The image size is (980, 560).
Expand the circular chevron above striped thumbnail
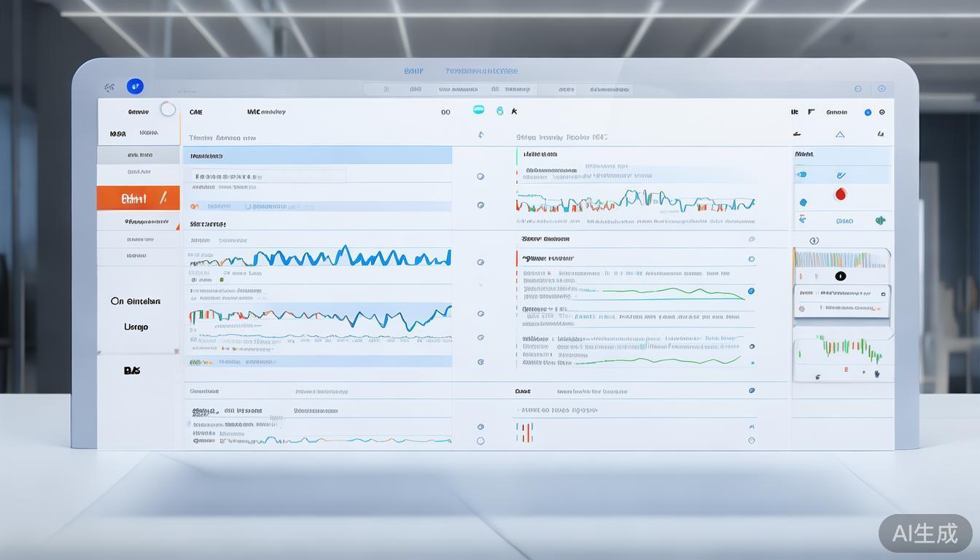click(814, 241)
